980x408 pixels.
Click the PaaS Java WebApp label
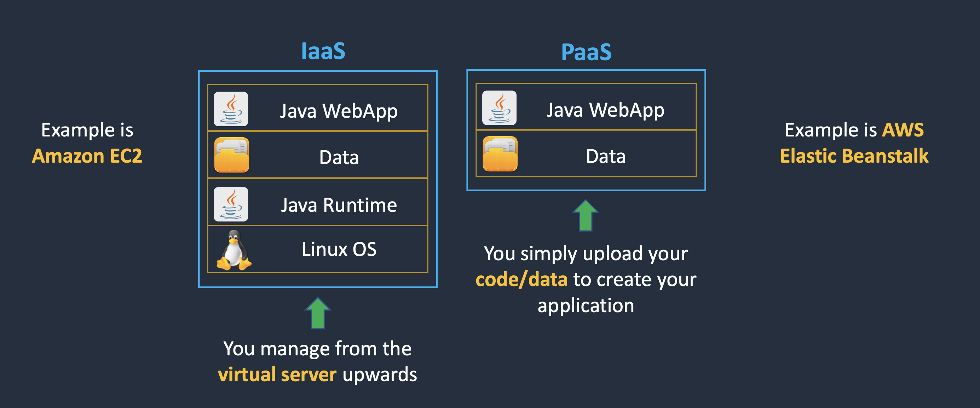[x=605, y=110]
